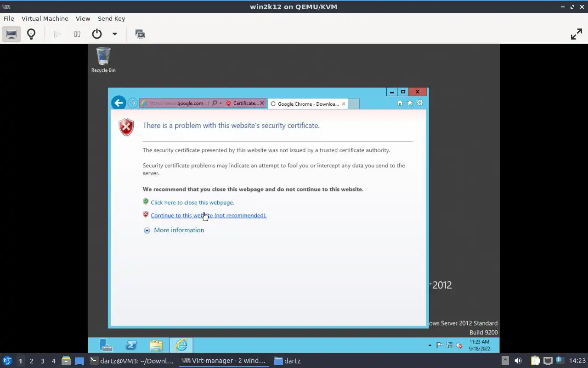Close the Google Chrome - Download tab
The width and height of the screenshot is (588, 368).
[343, 104]
